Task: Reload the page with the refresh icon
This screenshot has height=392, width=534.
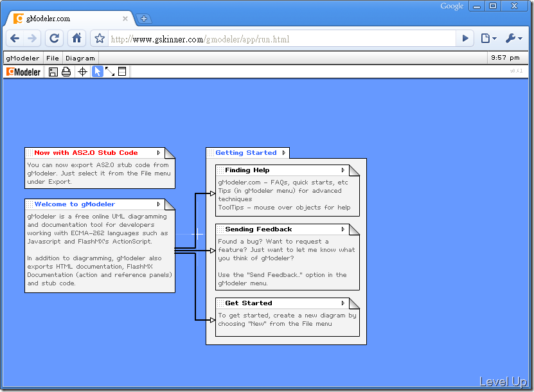Action: tap(55, 38)
